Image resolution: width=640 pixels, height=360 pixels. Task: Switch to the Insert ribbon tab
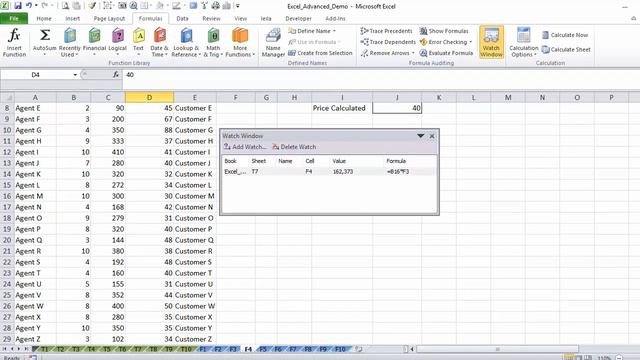coord(73,18)
